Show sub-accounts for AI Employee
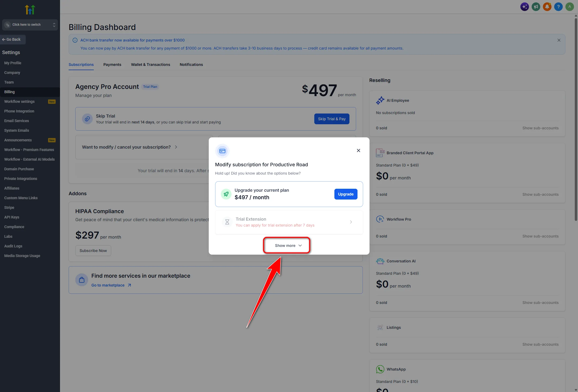The height and width of the screenshot is (392, 578). 540,128
